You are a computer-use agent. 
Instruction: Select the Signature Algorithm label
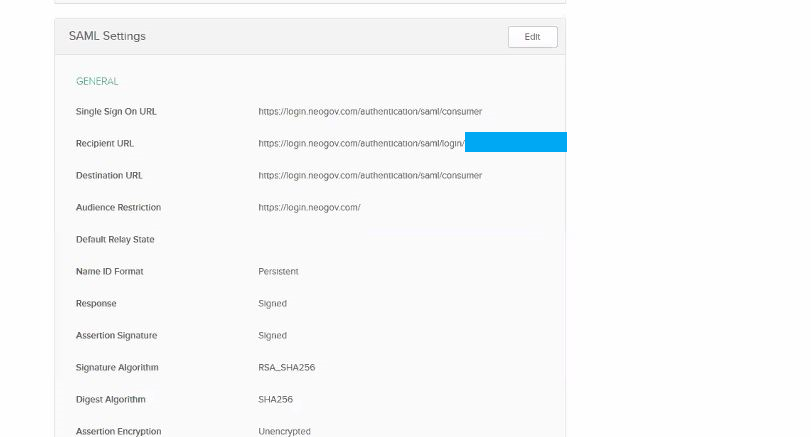(x=117, y=367)
